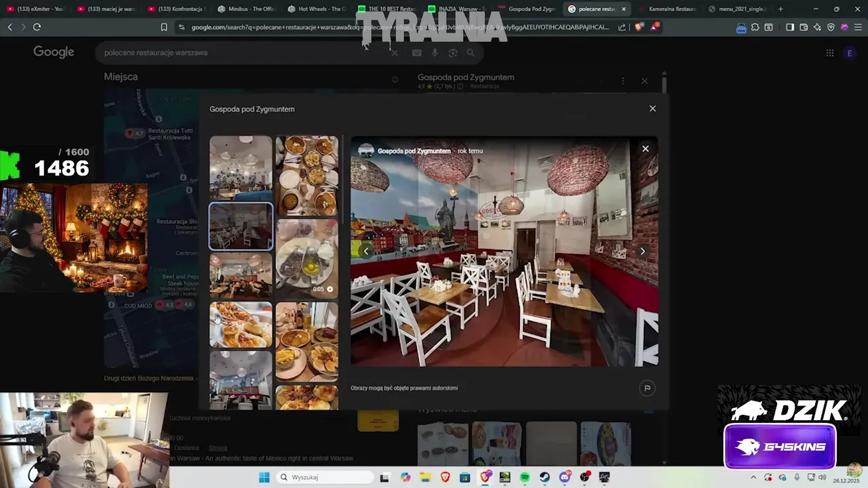This screenshot has width=868, height=488.
Task: Play the 0:05 video thumbnail
Action: tap(307, 258)
